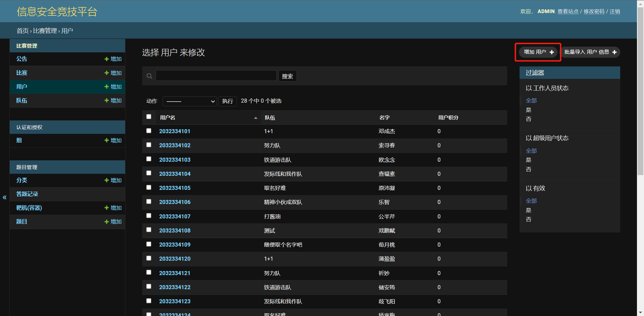Click the 查看站点 link

[568, 11]
